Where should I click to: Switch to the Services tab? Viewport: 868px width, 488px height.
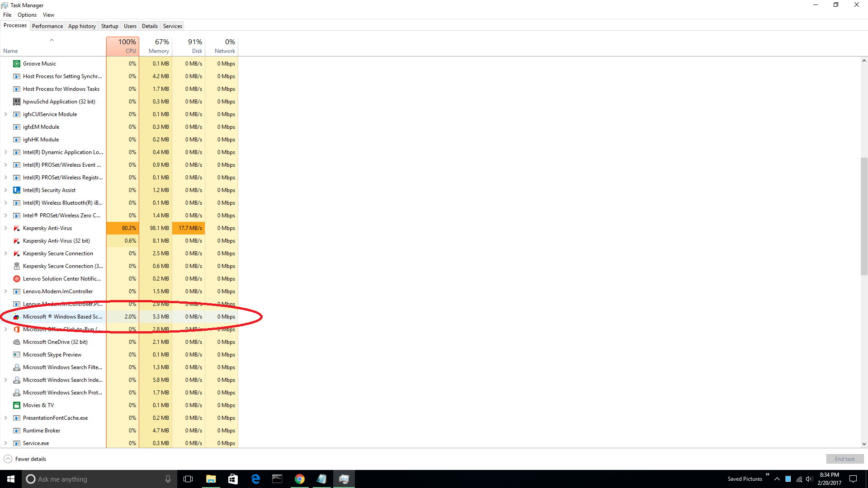coord(173,26)
